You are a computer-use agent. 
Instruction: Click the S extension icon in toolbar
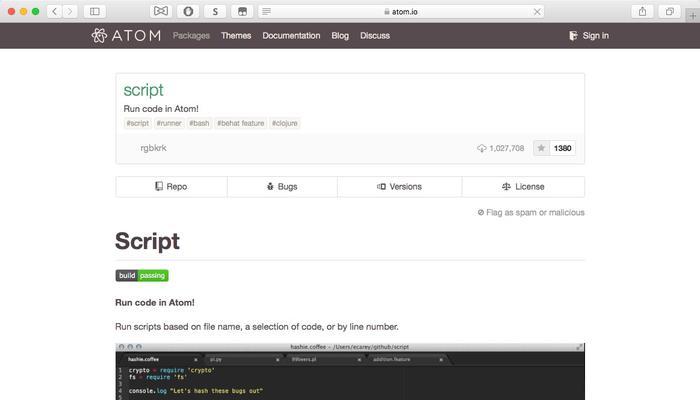pos(215,12)
